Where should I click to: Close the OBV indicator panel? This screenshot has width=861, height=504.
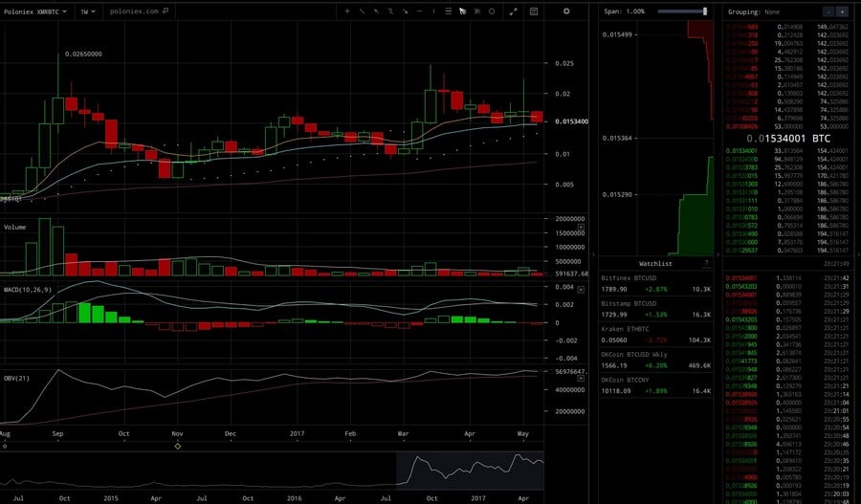[x=581, y=379]
